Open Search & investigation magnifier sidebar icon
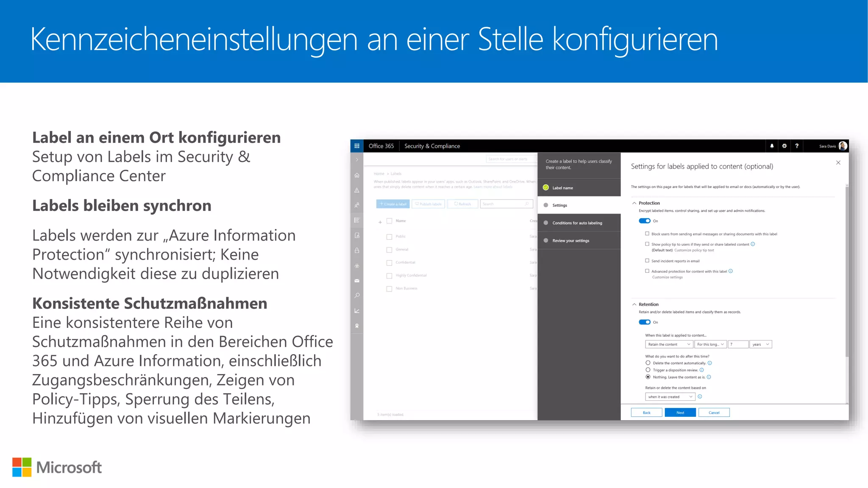 click(357, 295)
